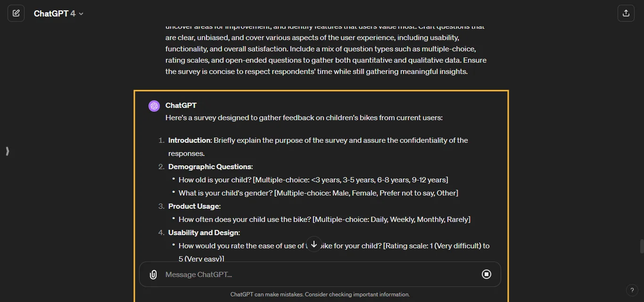Click the ChatGPT sender name label

pyautogui.click(x=181, y=106)
